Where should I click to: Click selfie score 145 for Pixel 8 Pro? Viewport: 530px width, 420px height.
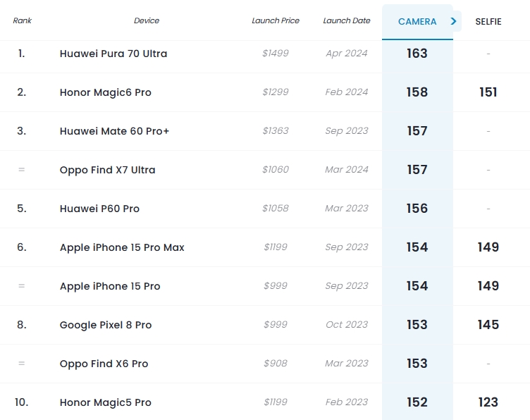(x=488, y=325)
